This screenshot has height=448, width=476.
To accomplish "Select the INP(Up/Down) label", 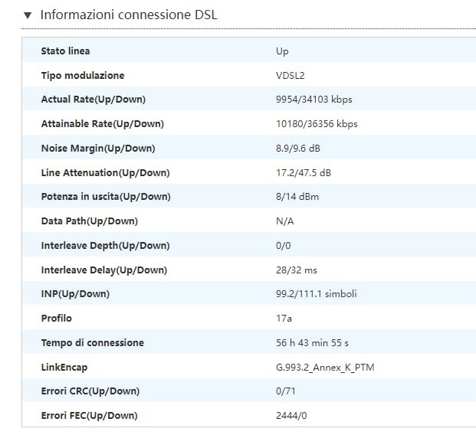I will click(x=75, y=294).
